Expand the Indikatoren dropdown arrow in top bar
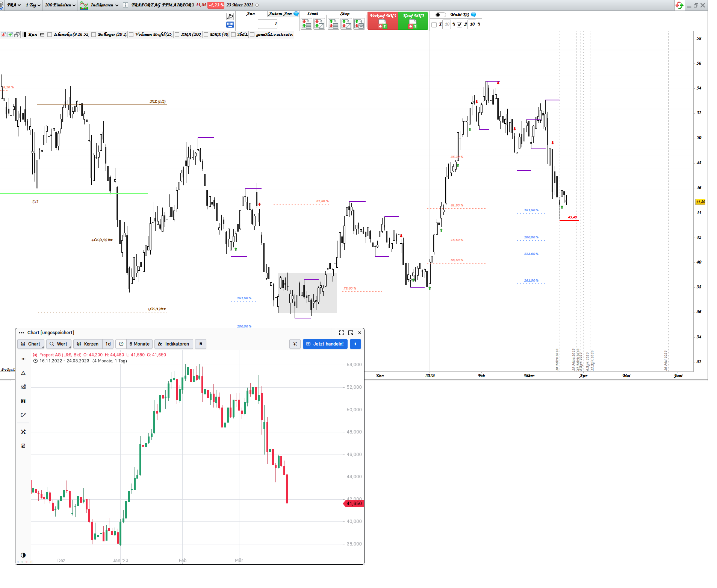This screenshot has width=717, height=588. point(117,5)
